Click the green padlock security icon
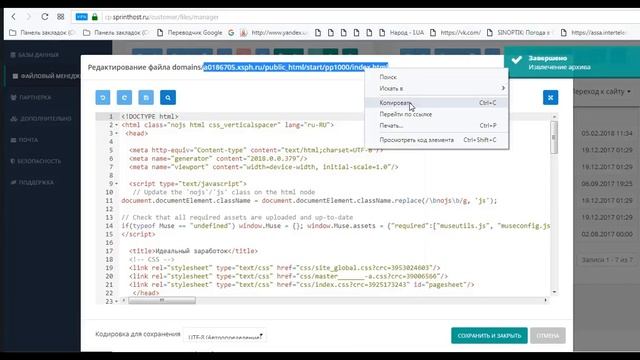 coord(95,17)
